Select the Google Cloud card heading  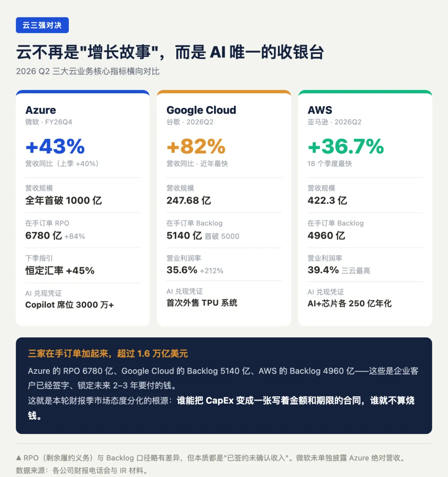201,110
